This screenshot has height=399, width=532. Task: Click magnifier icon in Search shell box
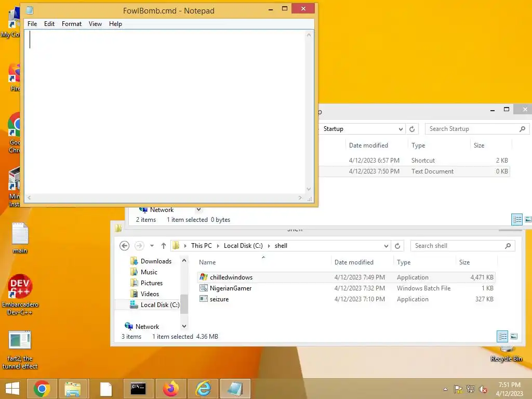[508, 246]
